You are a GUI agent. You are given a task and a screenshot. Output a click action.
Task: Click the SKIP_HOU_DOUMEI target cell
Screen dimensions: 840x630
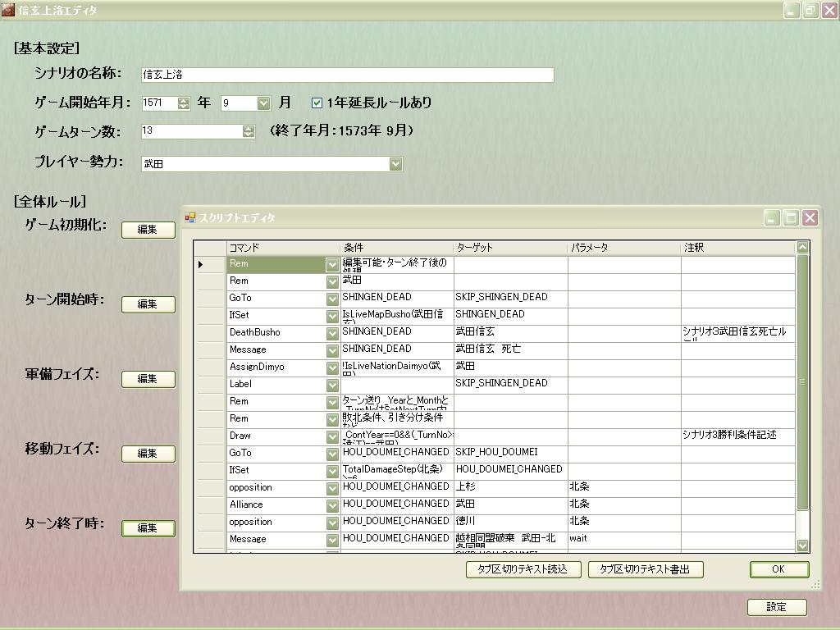(x=510, y=453)
